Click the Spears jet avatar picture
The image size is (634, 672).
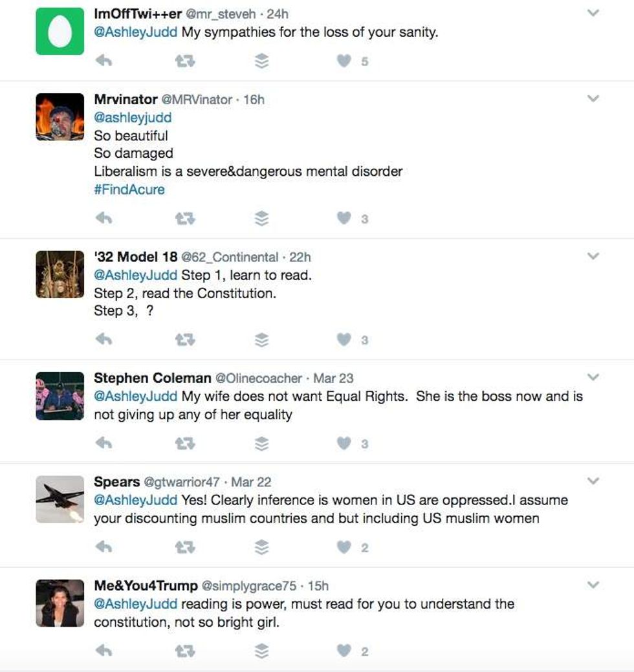(60, 499)
